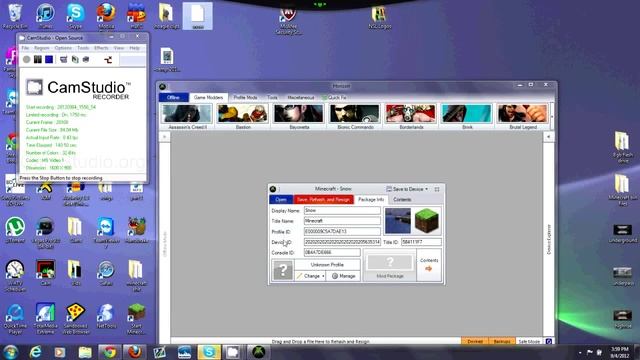Select the Bastion game modder

click(x=243, y=116)
